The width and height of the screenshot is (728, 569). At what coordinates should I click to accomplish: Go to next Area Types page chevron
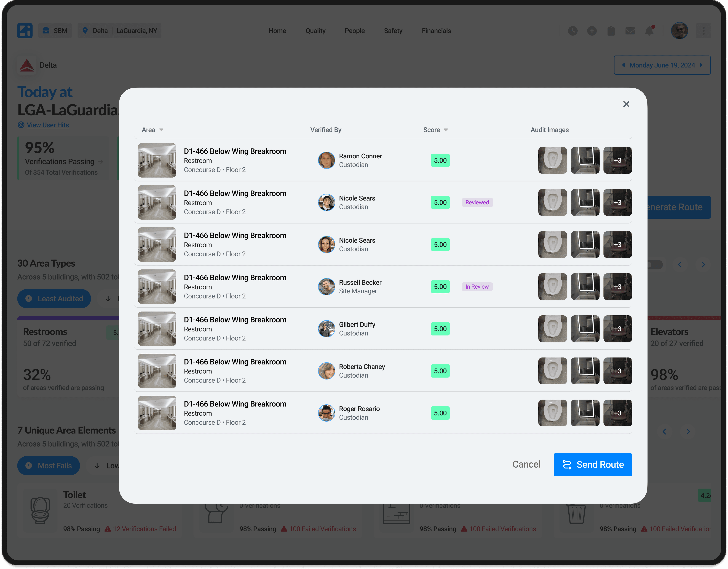tap(703, 264)
